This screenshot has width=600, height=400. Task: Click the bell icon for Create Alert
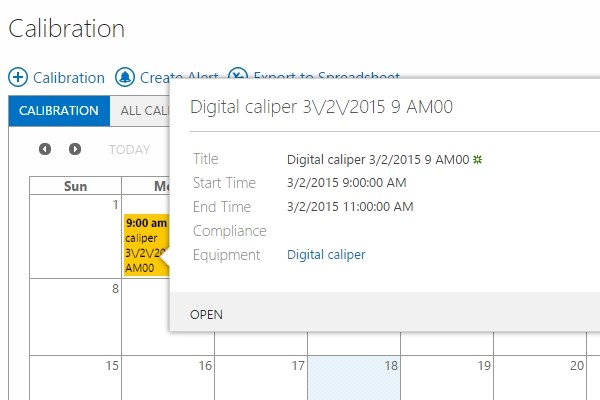(125, 77)
